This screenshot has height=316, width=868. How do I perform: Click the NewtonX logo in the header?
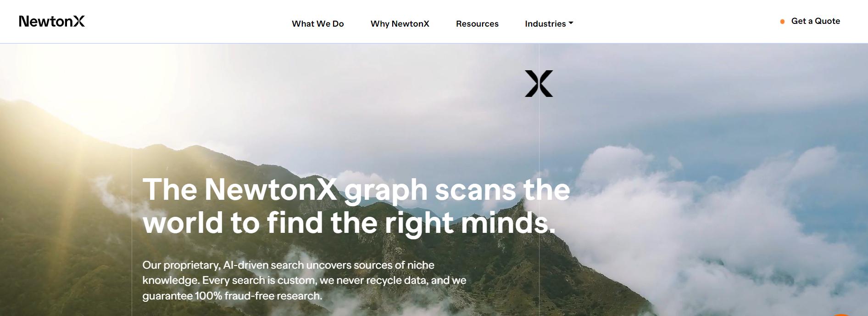coord(52,21)
